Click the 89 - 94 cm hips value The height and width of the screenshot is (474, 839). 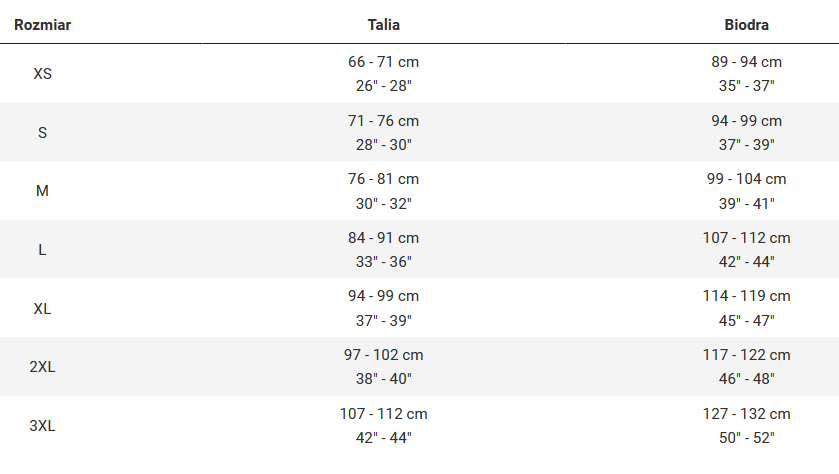746,62
